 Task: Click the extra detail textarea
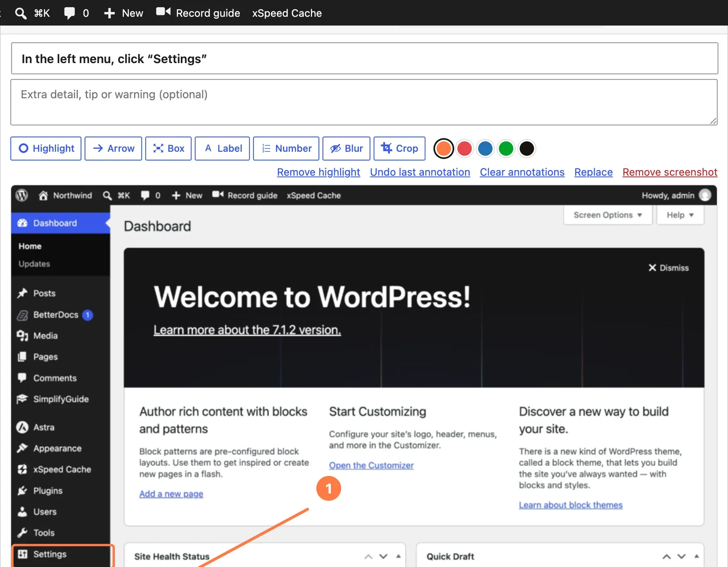point(364,102)
